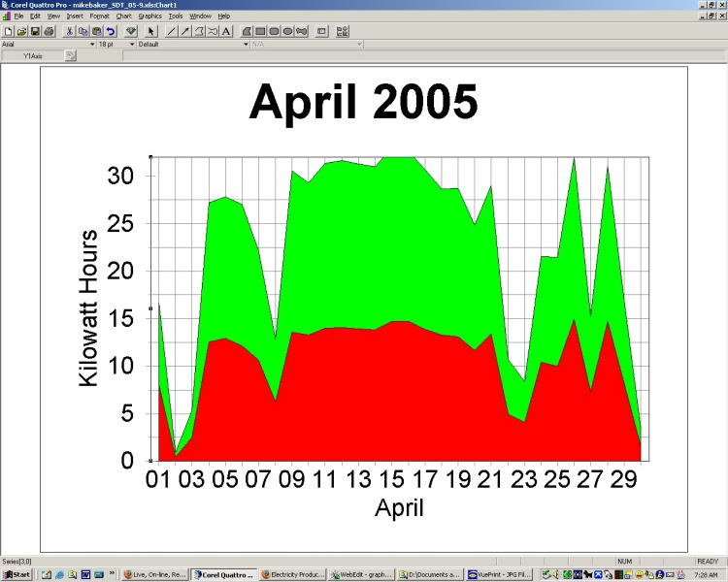
Task: Select the Line drawing tool
Action: (172, 31)
